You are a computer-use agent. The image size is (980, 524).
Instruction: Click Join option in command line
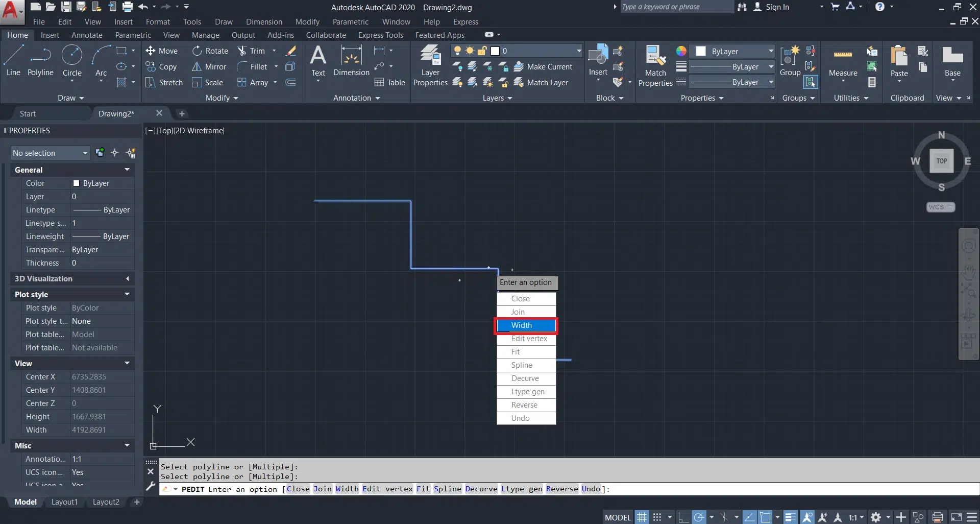322,489
